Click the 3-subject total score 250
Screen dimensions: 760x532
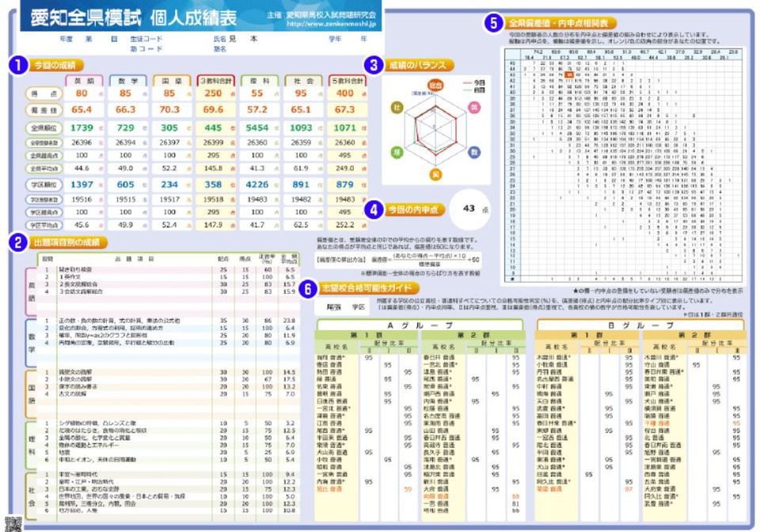coord(213,93)
